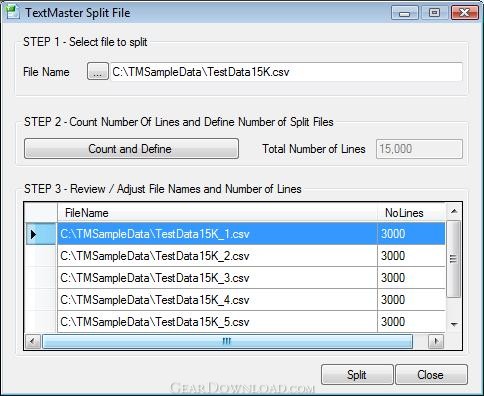Click NoLines value 3000 for TestData15K_3.csv
This screenshot has width=484, height=396.
point(411,278)
